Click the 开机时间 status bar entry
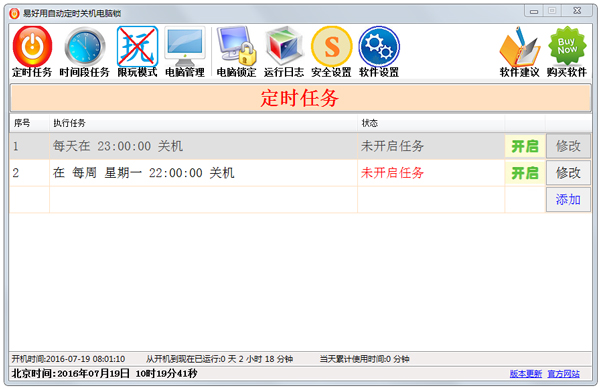The image size is (600, 389). 68,359
